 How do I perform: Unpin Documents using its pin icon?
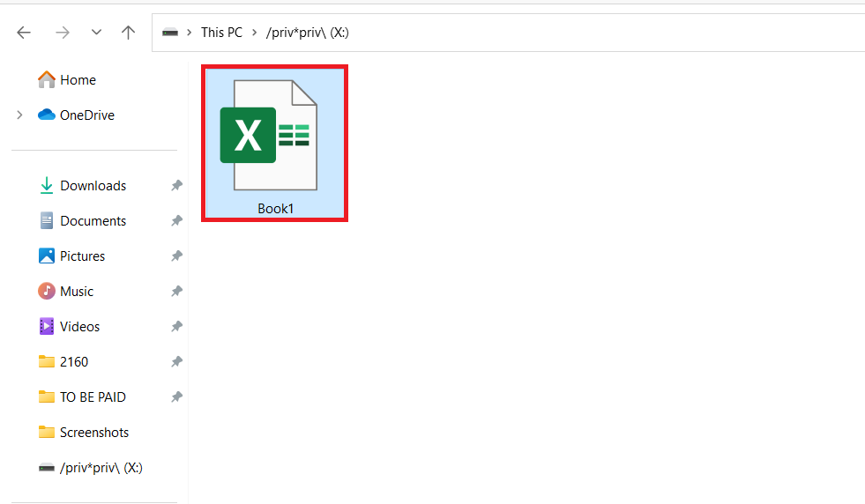pyautogui.click(x=176, y=220)
